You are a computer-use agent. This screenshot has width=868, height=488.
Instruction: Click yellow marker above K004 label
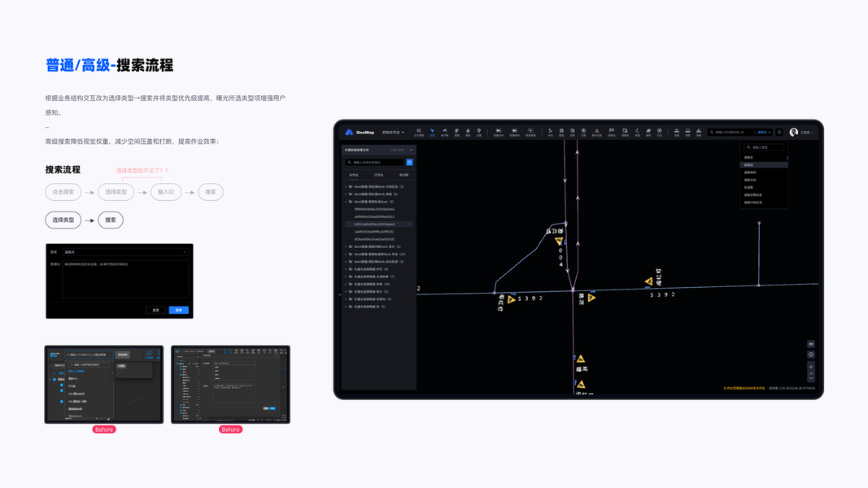559,241
